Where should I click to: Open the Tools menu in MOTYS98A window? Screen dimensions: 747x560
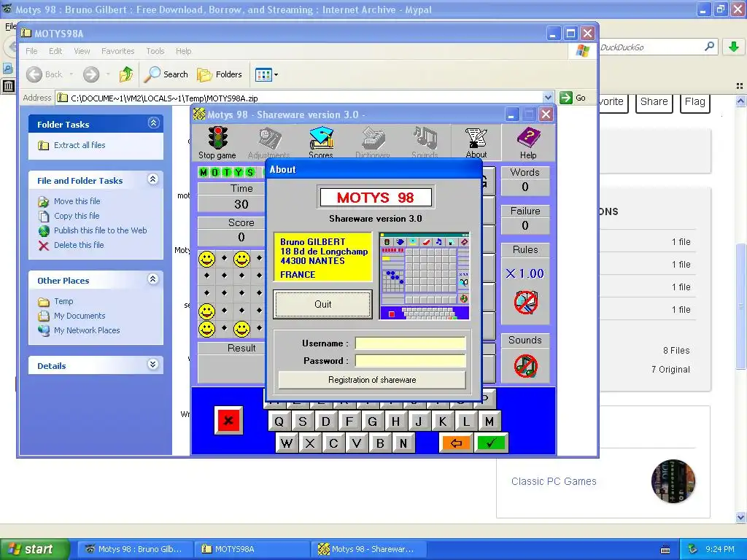pos(155,51)
